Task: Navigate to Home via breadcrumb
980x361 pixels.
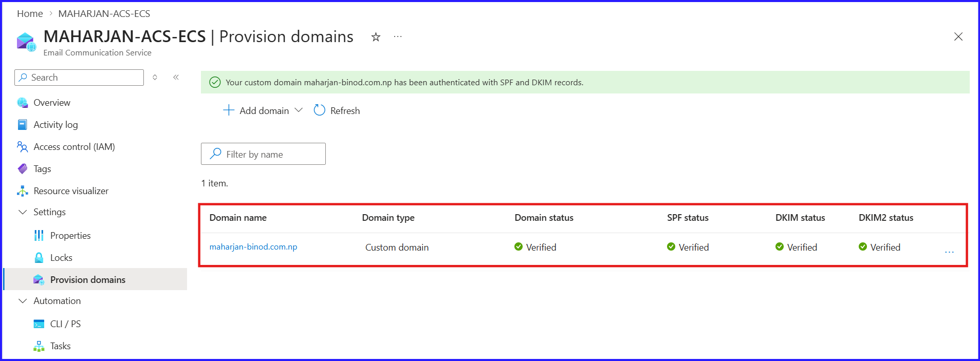Action: pyautogui.click(x=29, y=13)
